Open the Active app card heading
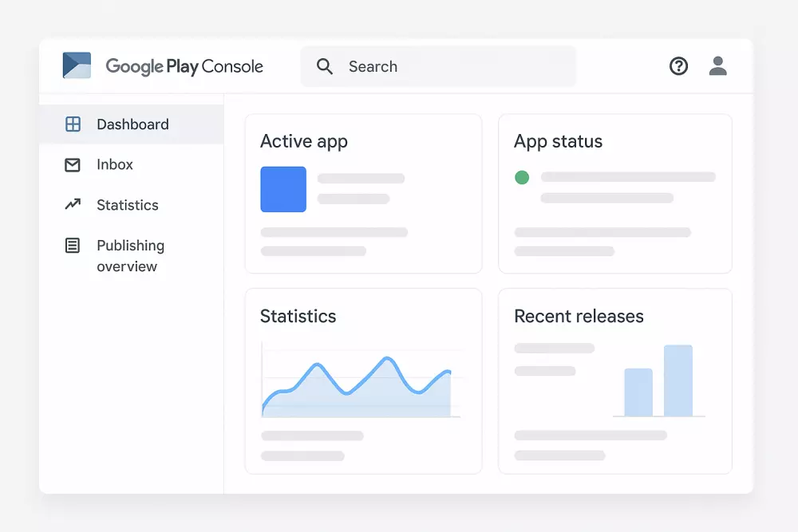Image resolution: width=798 pixels, height=532 pixels. (304, 141)
